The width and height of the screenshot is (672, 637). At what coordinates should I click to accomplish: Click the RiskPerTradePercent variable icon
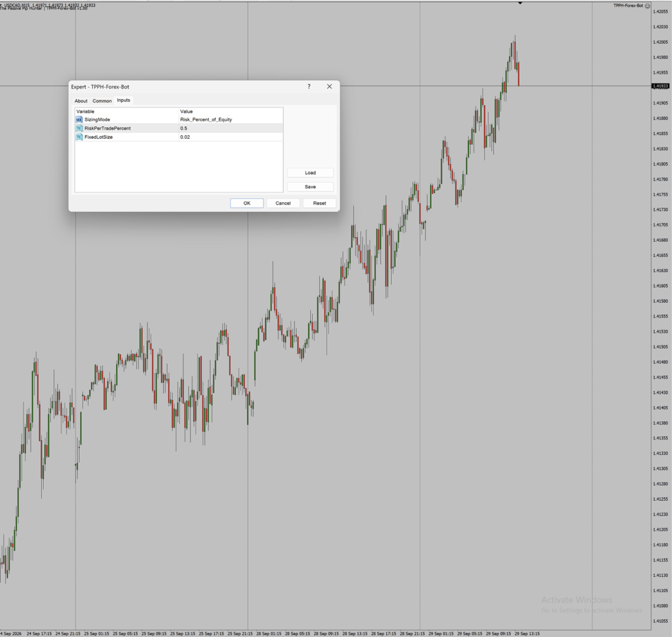point(79,128)
